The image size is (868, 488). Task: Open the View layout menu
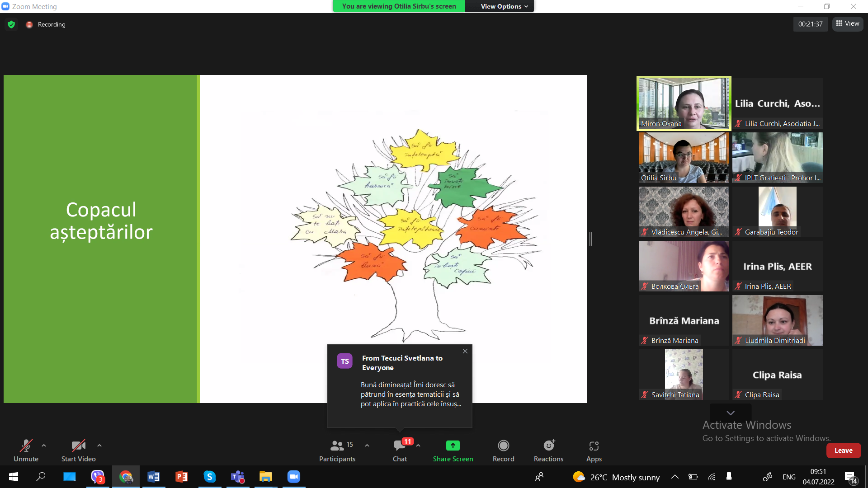pos(848,23)
